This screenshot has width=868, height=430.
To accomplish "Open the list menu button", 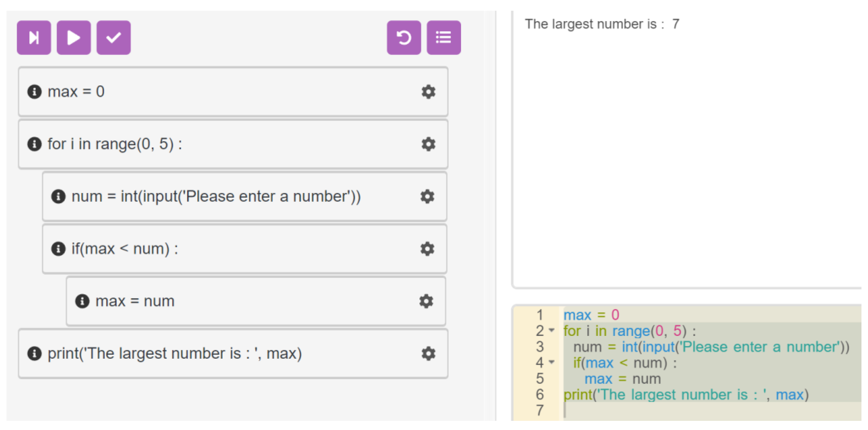I will [x=443, y=37].
